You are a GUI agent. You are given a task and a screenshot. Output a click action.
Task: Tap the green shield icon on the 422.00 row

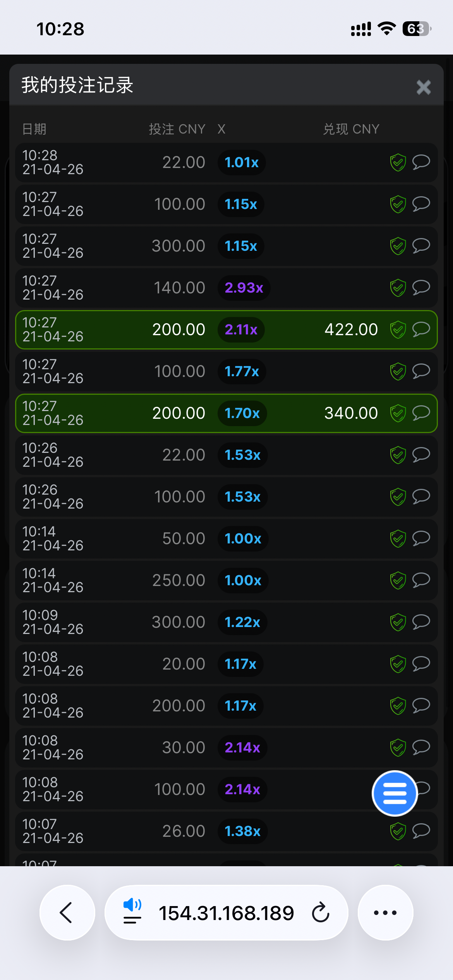398,330
